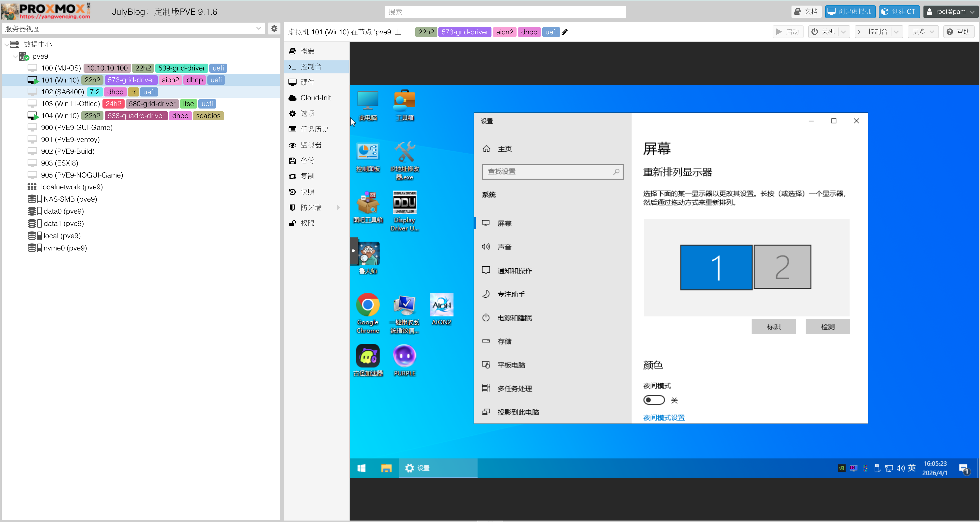Open the server view settings gear
The height and width of the screenshot is (522, 980).
[274, 28]
